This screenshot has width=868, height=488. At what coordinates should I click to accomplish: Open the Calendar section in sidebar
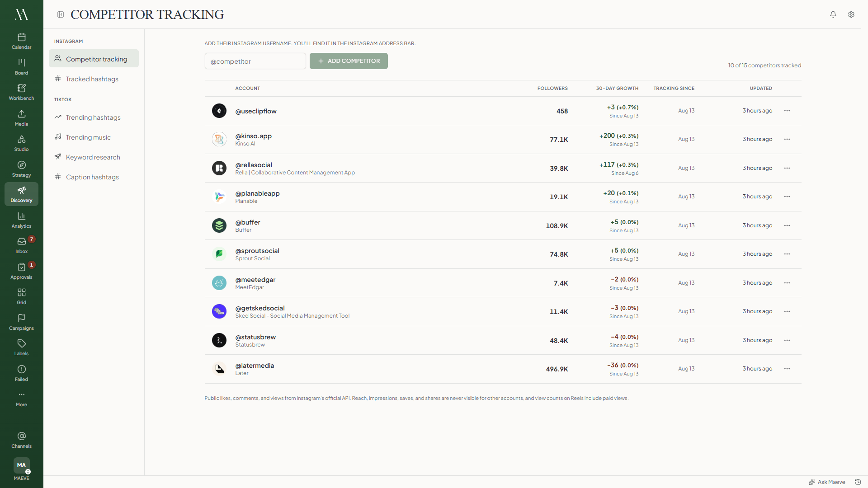pyautogui.click(x=21, y=41)
